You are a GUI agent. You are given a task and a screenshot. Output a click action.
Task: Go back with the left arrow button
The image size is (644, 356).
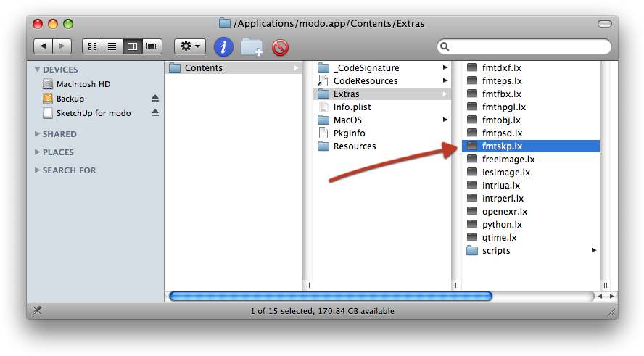43,46
